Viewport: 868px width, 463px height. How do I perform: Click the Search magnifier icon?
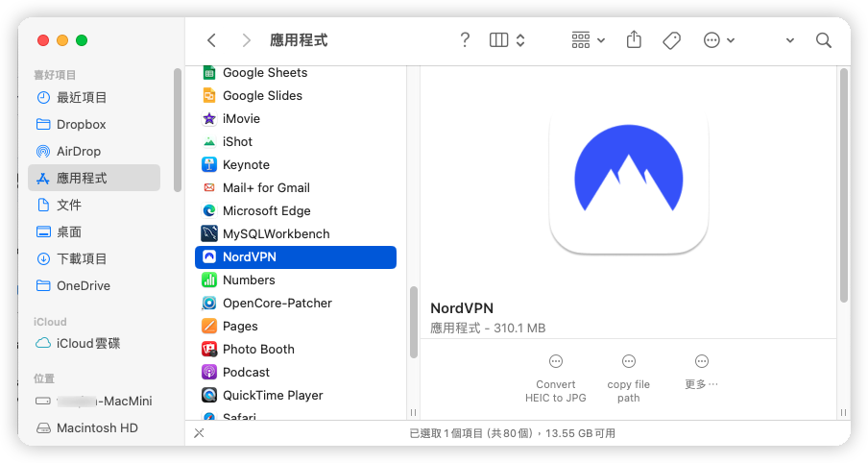pyautogui.click(x=824, y=40)
